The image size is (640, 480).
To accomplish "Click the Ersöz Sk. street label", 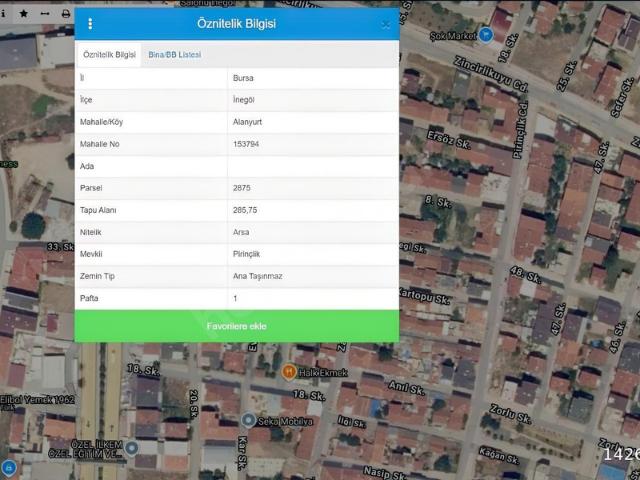I will click(448, 140).
